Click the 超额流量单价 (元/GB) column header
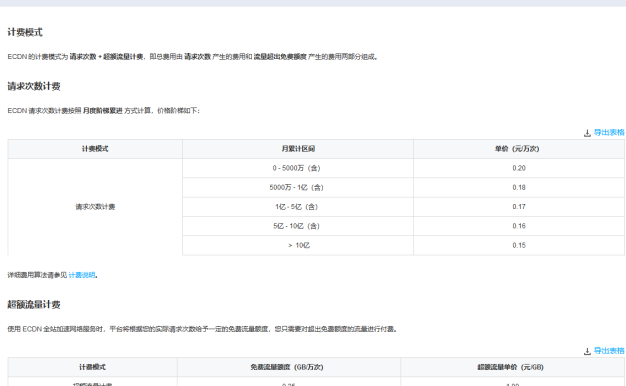 [512, 367]
